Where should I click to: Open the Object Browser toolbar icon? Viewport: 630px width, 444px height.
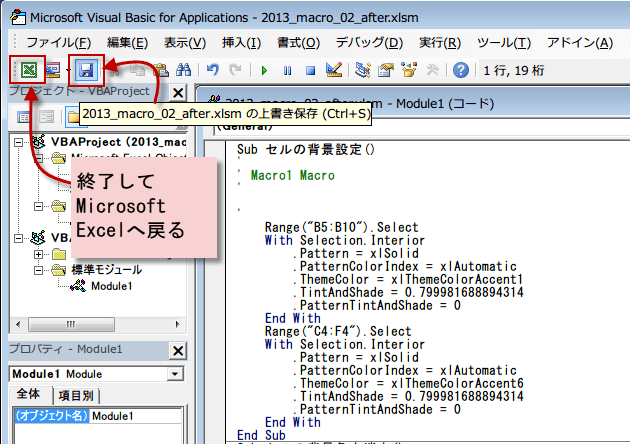pyautogui.click(x=409, y=70)
